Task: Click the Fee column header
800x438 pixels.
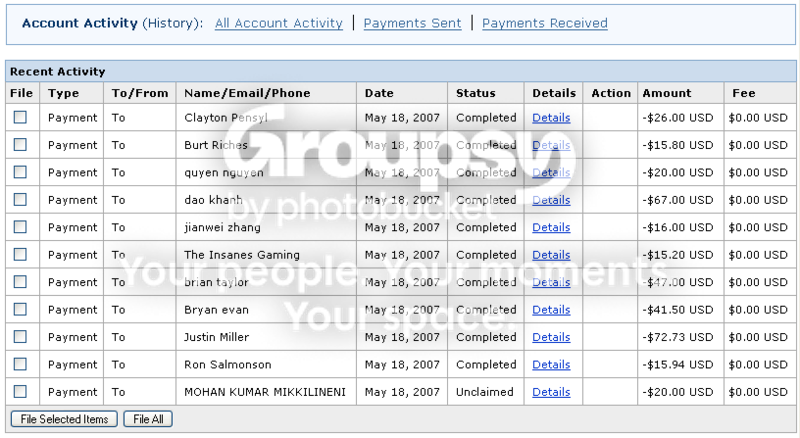Action: [743, 93]
